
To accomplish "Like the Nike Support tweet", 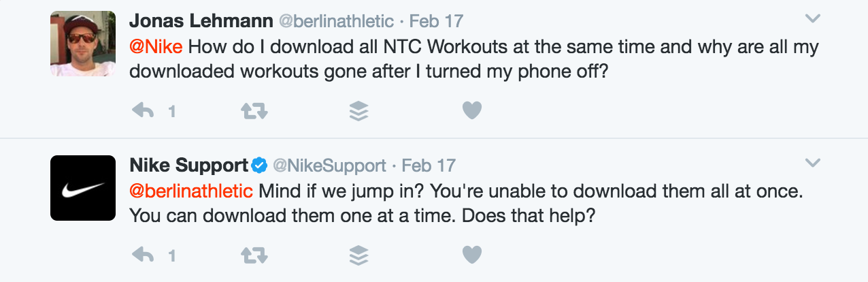I will 472,255.
